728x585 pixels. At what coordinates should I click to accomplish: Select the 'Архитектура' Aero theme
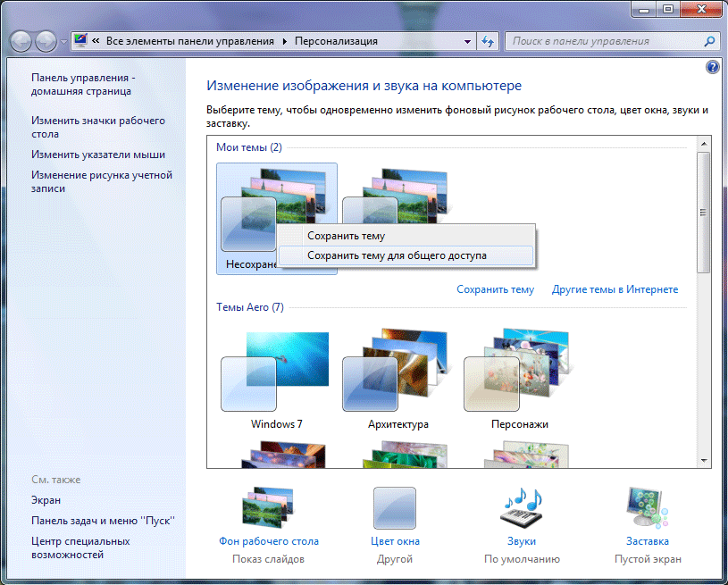click(397, 380)
